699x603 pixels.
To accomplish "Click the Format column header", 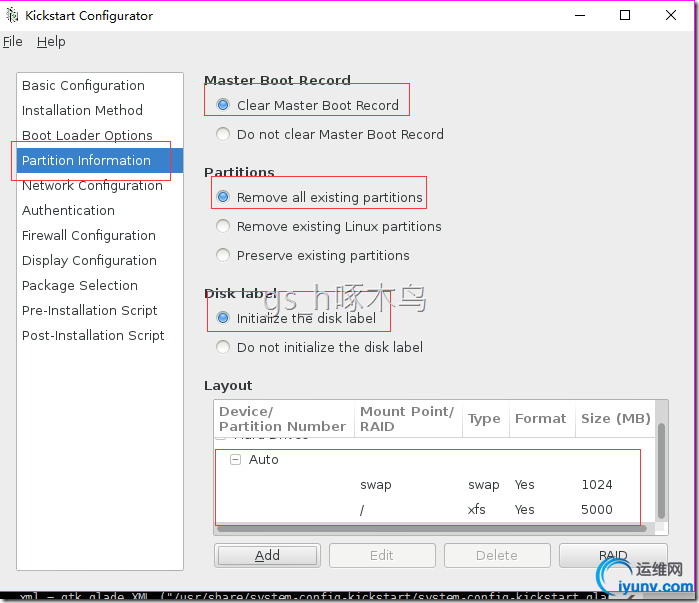I will point(543,418).
